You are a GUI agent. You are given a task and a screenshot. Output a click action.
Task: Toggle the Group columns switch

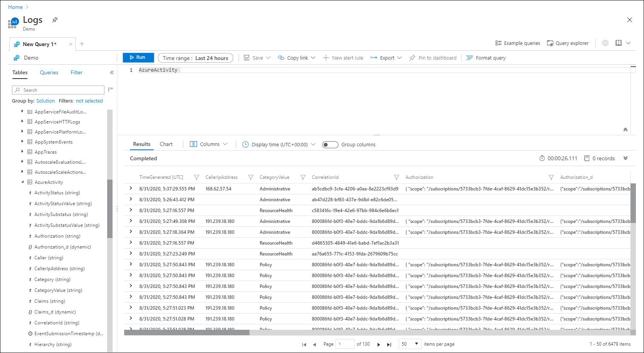tap(330, 145)
